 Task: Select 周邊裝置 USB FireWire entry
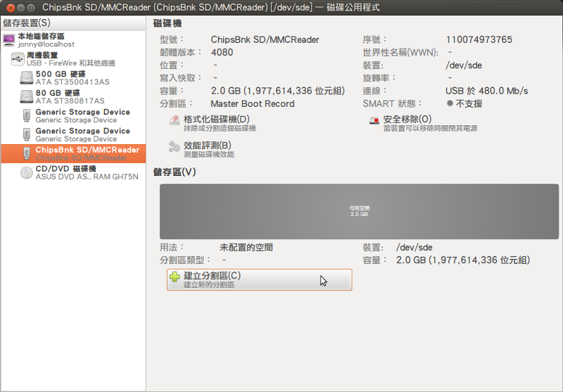pos(73,59)
